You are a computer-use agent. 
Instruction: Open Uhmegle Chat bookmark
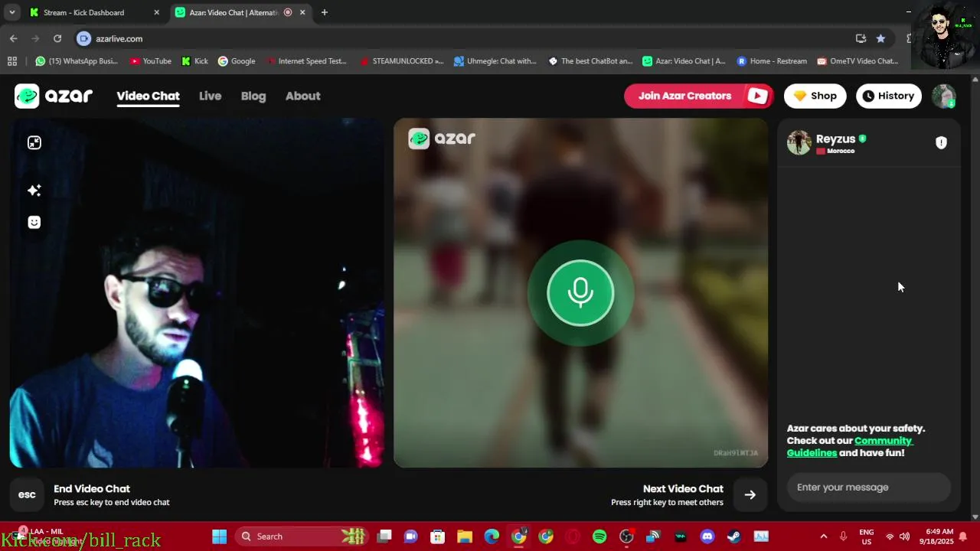pyautogui.click(x=495, y=61)
